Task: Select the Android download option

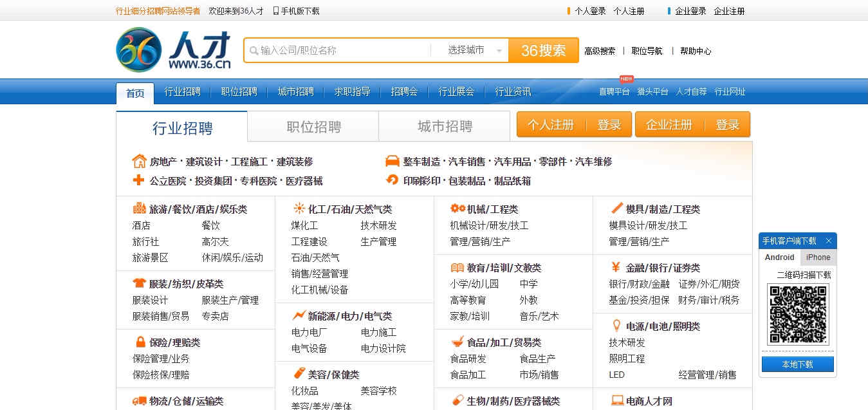Action: pyautogui.click(x=779, y=257)
